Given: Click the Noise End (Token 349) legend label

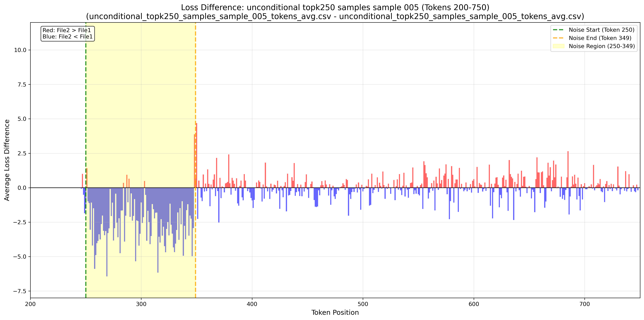Looking at the screenshot, I should pos(600,38).
